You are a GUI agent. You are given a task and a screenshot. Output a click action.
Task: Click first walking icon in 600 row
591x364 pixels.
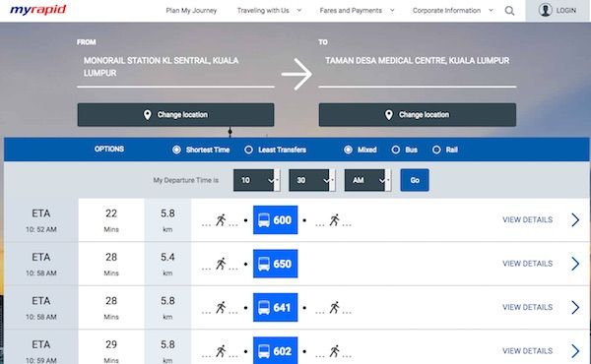pyautogui.click(x=221, y=219)
